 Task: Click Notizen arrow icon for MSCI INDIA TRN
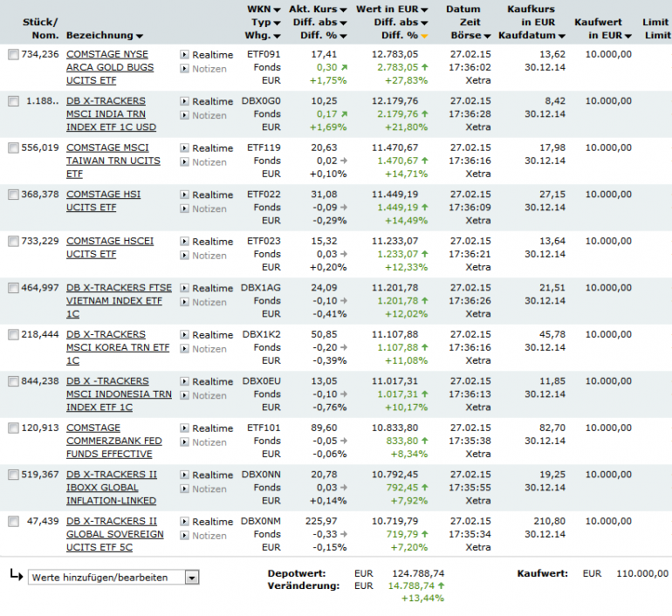[184, 115]
